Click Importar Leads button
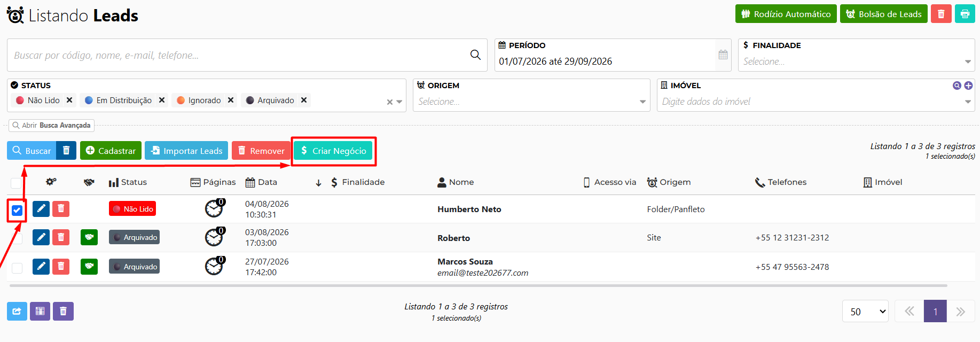 [186, 151]
